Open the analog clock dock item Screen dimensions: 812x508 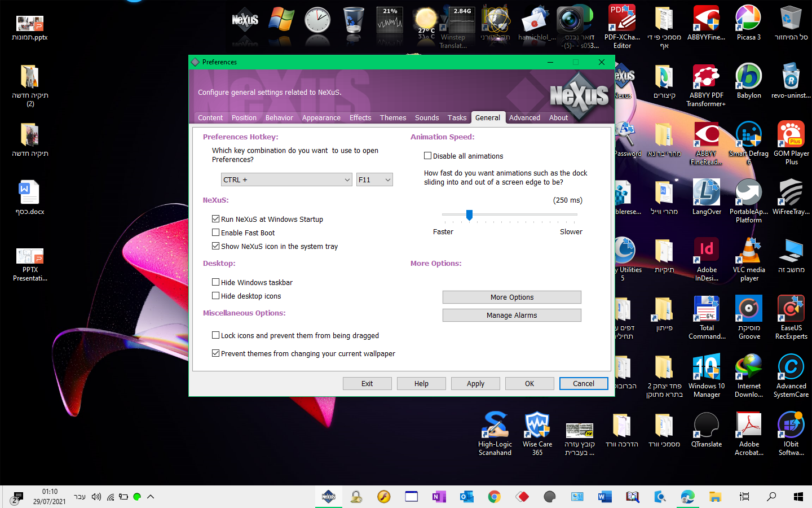[x=317, y=20]
